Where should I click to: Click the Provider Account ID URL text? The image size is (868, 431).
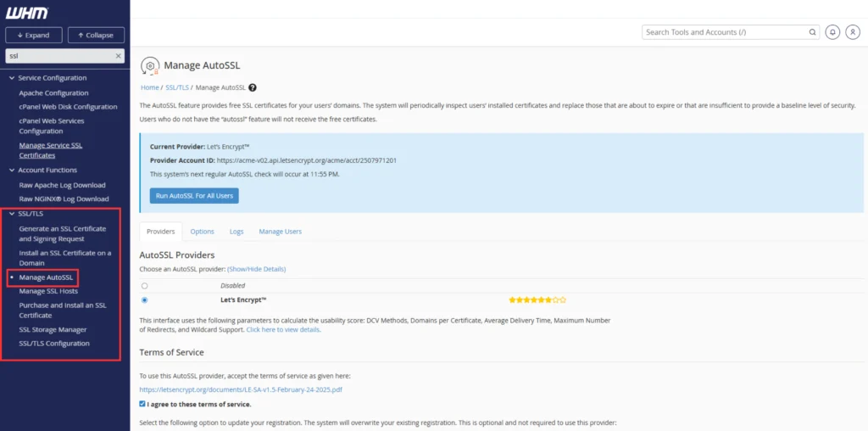(x=307, y=160)
